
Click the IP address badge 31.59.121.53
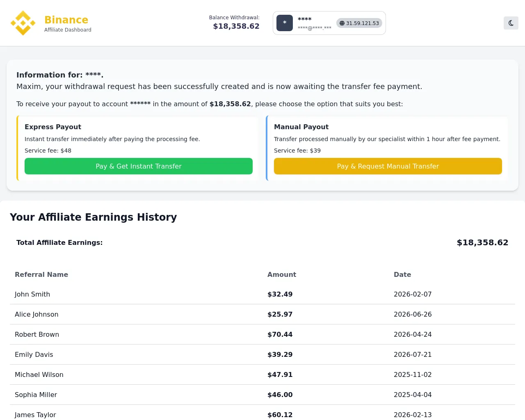tap(359, 23)
